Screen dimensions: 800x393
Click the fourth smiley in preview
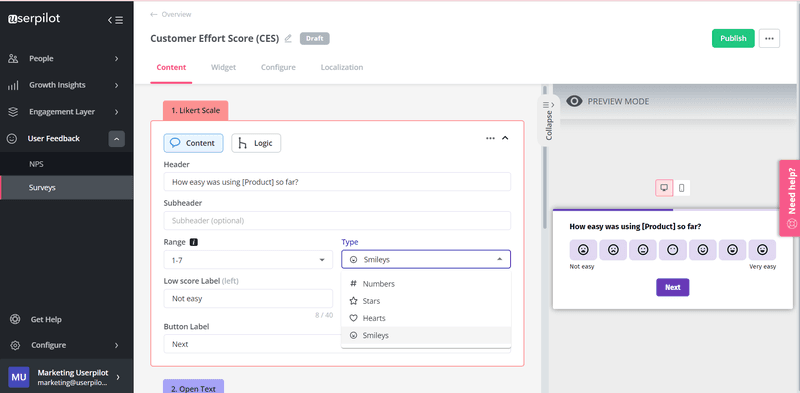pos(672,250)
